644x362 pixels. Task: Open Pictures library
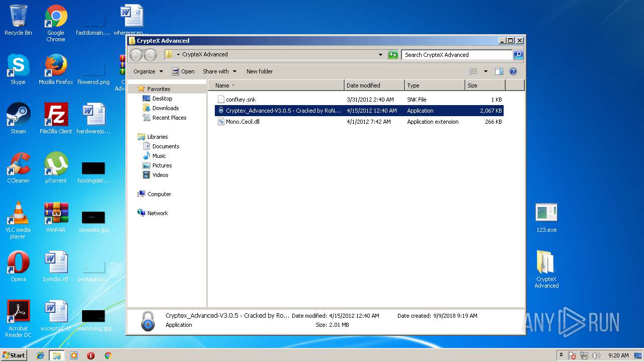coord(162,165)
